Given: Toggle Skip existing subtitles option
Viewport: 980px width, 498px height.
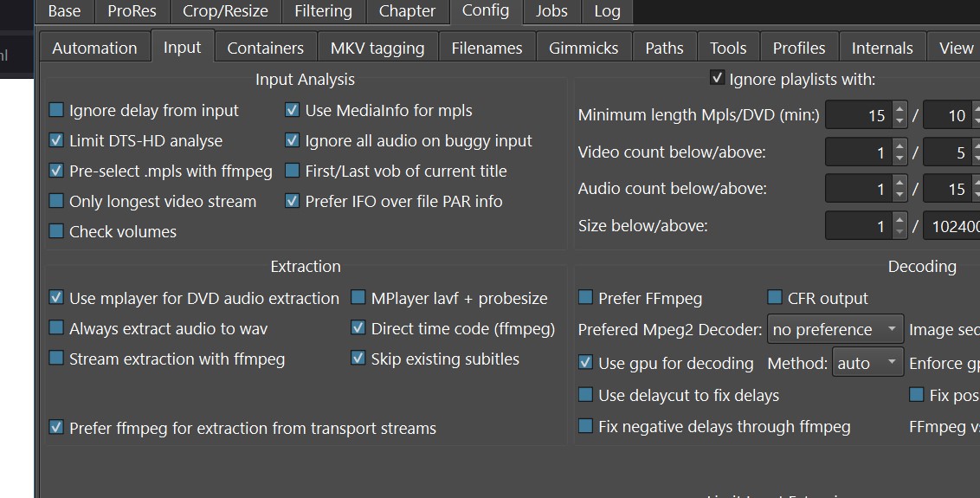Looking at the screenshot, I should tap(358, 359).
